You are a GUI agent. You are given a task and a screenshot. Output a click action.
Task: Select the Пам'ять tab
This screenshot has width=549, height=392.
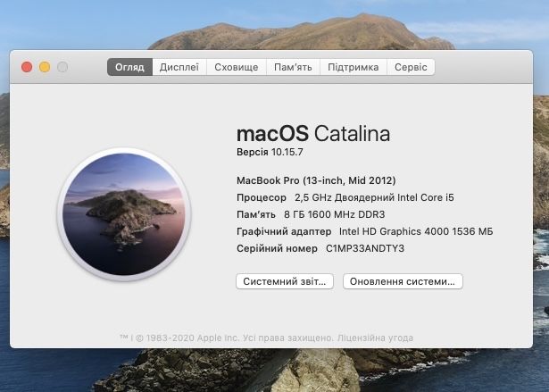[x=293, y=67]
